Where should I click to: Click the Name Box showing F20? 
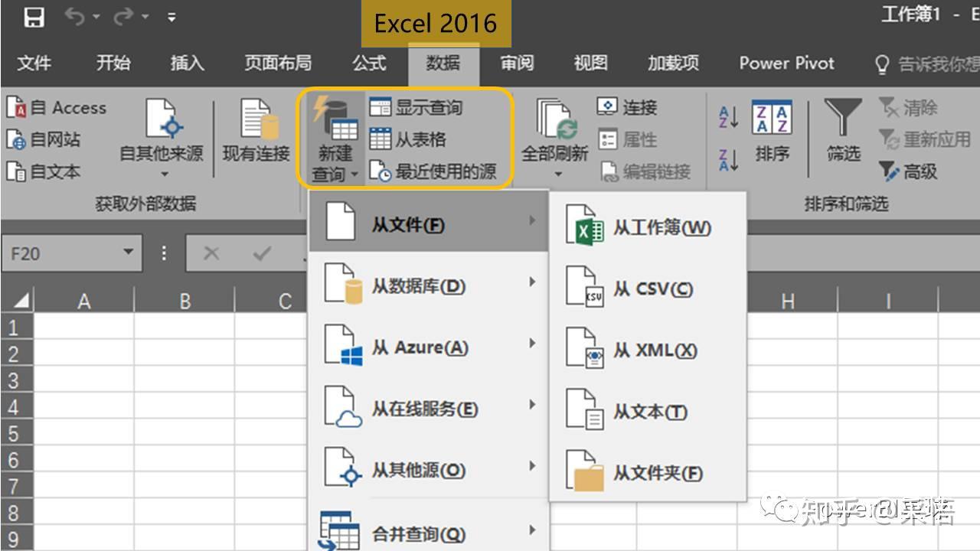point(60,253)
